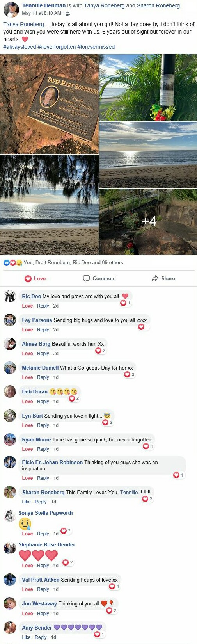
Task: Open the +4 more photos tile
Action: coord(148,222)
